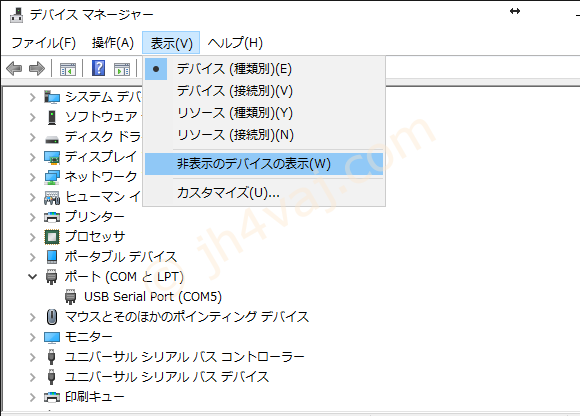
Task: Expand ユニバーサル シリアル バス コントローラー node
Action: coord(33,357)
